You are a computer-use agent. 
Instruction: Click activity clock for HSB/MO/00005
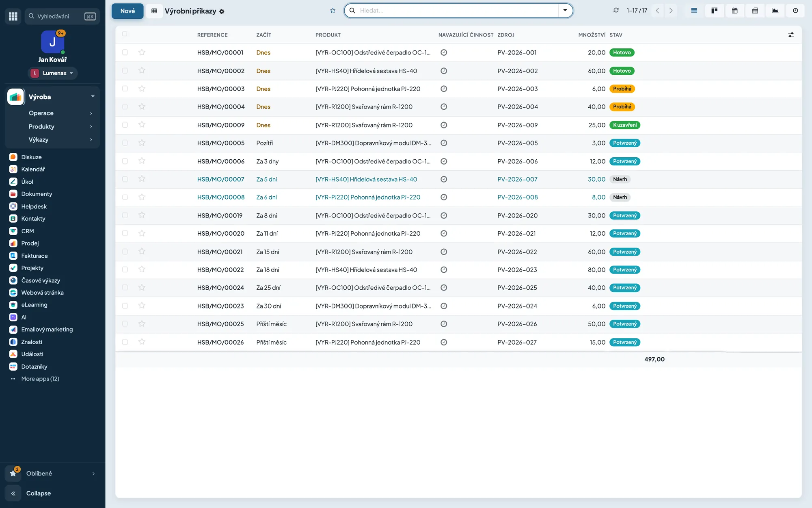(444, 143)
